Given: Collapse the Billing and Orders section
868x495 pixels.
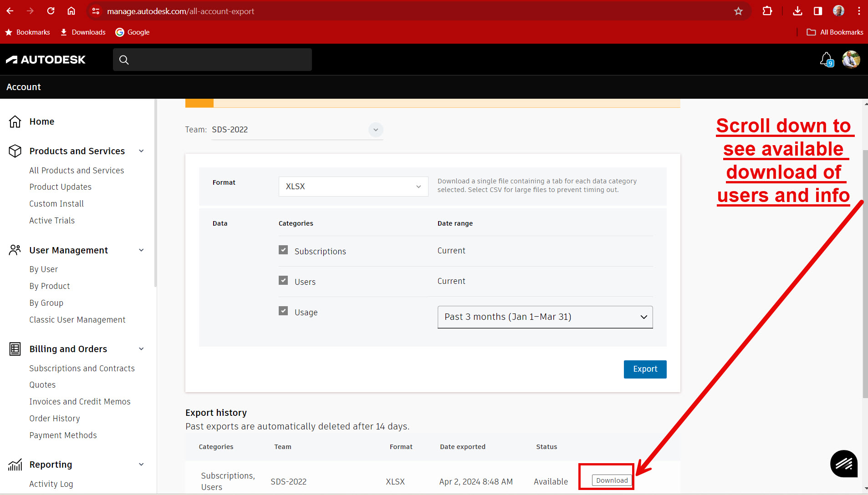Looking at the screenshot, I should 141,349.
